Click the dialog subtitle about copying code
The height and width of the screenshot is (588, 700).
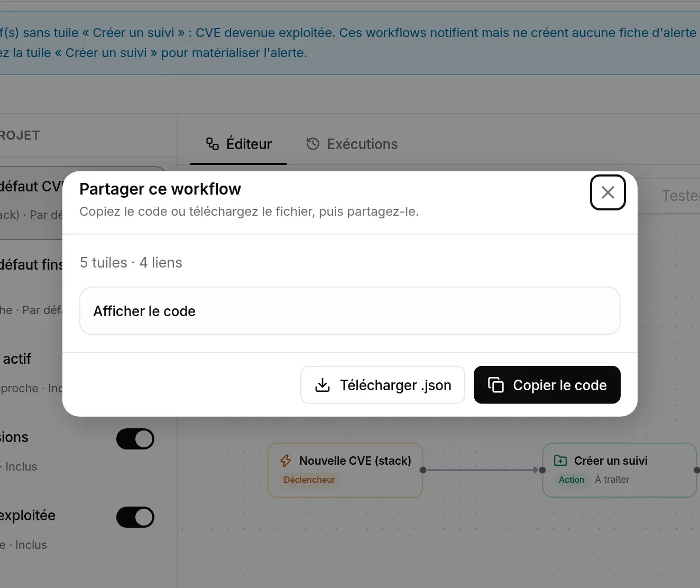pos(249,212)
